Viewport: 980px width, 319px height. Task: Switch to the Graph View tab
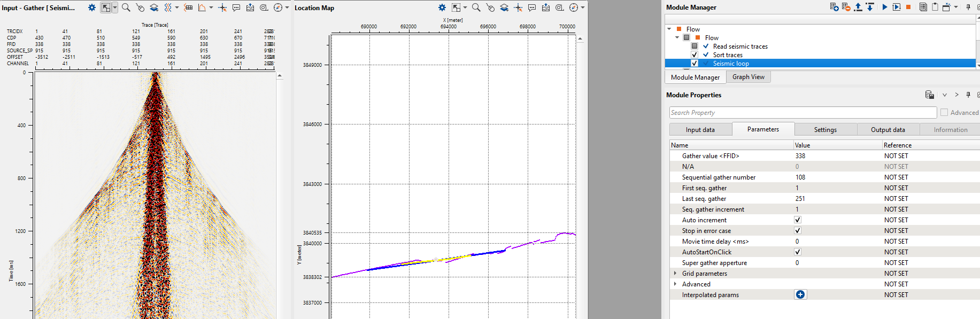tap(748, 77)
